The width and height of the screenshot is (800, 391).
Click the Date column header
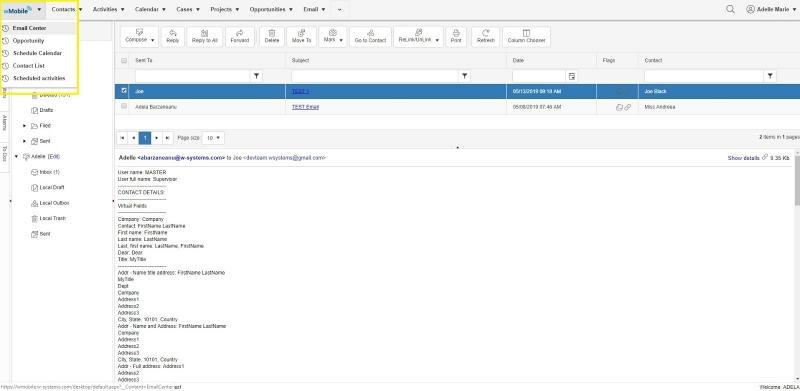point(518,60)
